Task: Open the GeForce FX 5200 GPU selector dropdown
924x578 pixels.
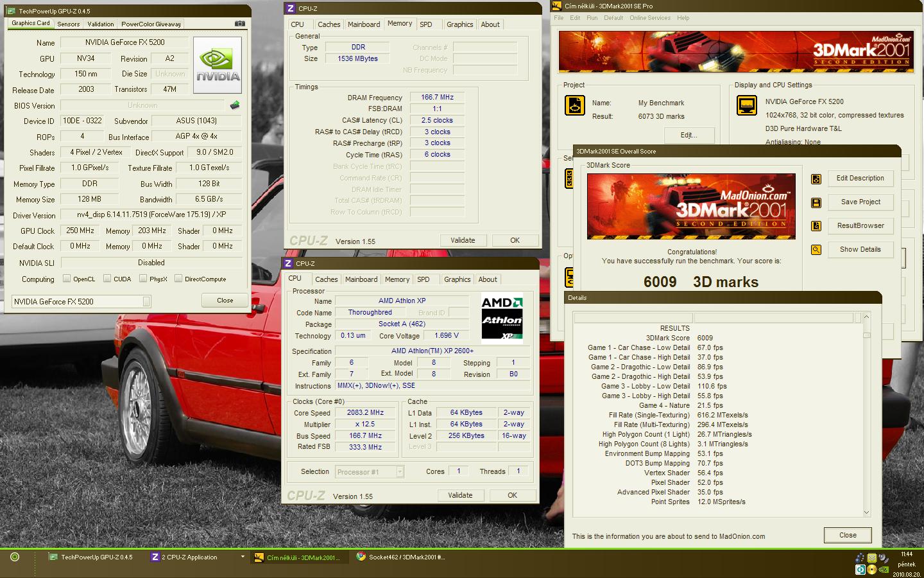Action: click(x=146, y=301)
